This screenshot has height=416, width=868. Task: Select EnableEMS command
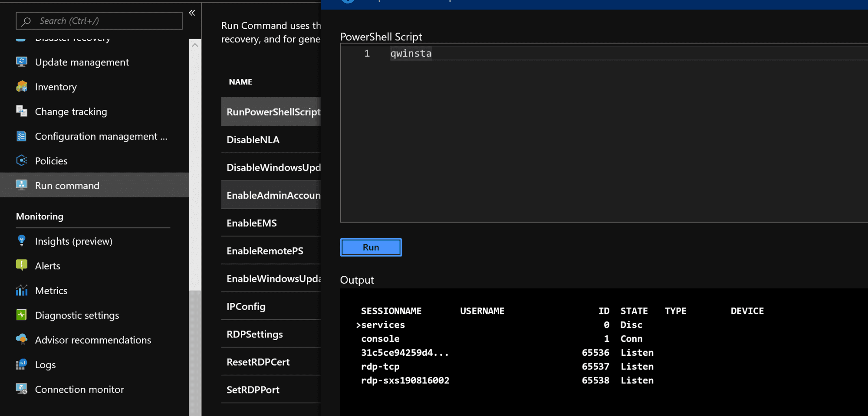(271, 223)
